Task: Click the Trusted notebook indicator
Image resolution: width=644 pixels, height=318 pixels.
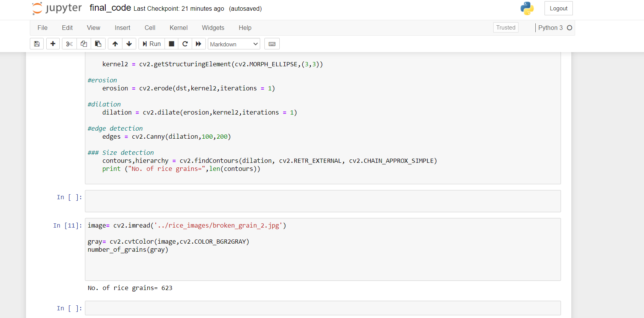Action: 505,28
